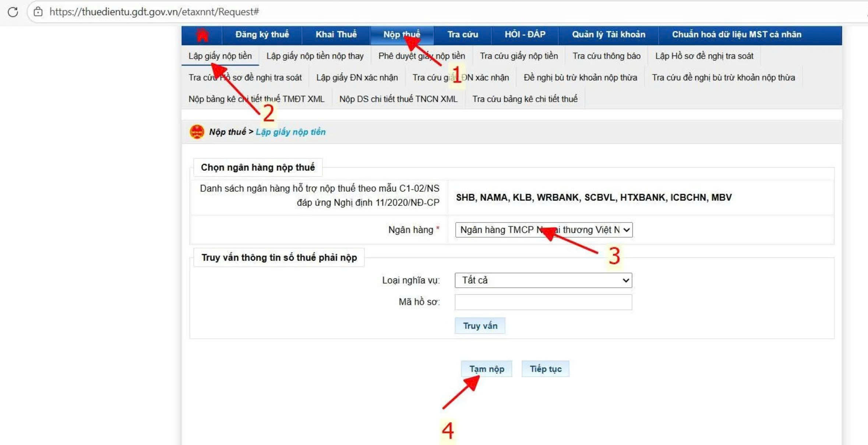Focus the Mã hồ sơ input field
The width and height of the screenshot is (868, 445).
(x=544, y=302)
